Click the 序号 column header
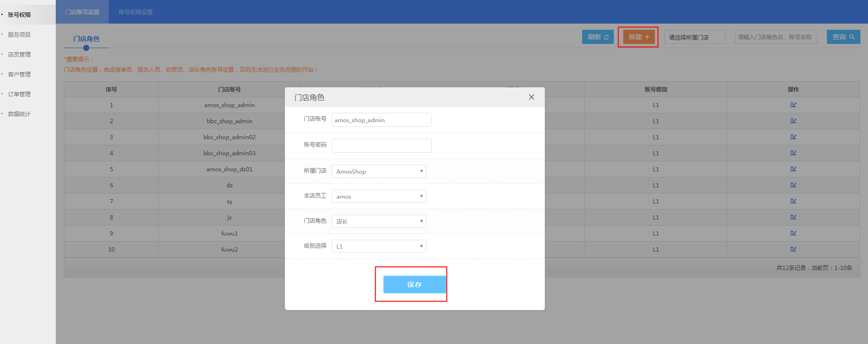868x344 pixels. (112, 89)
